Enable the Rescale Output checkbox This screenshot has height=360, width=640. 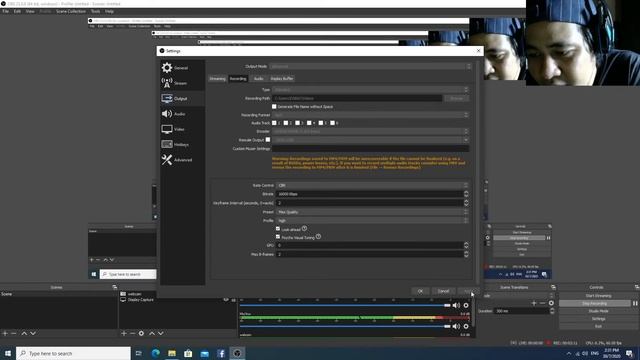point(268,140)
